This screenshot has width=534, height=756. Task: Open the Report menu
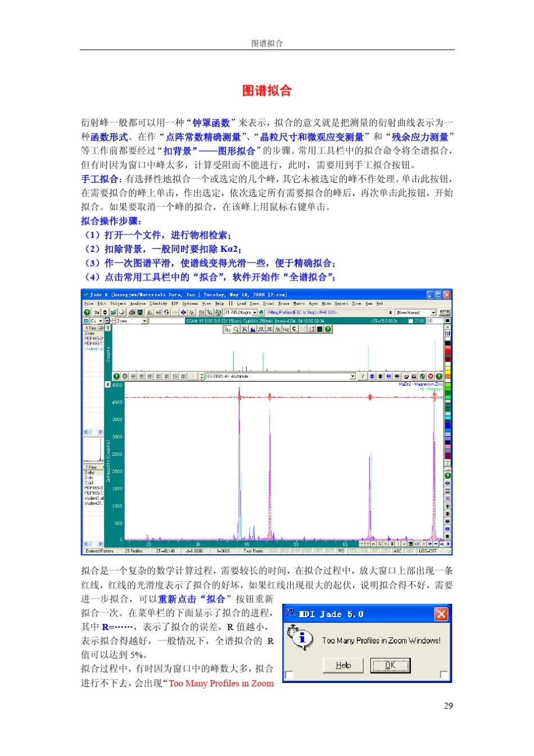[341, 303]
